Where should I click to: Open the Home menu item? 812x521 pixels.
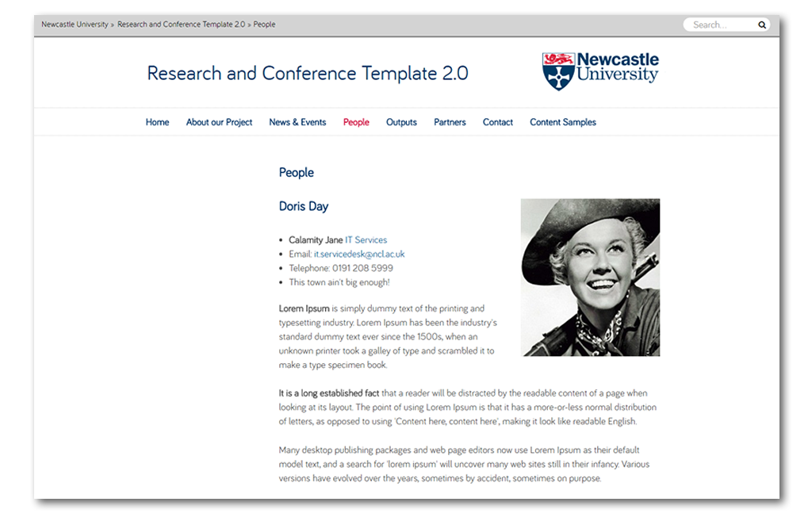point(157,122)
